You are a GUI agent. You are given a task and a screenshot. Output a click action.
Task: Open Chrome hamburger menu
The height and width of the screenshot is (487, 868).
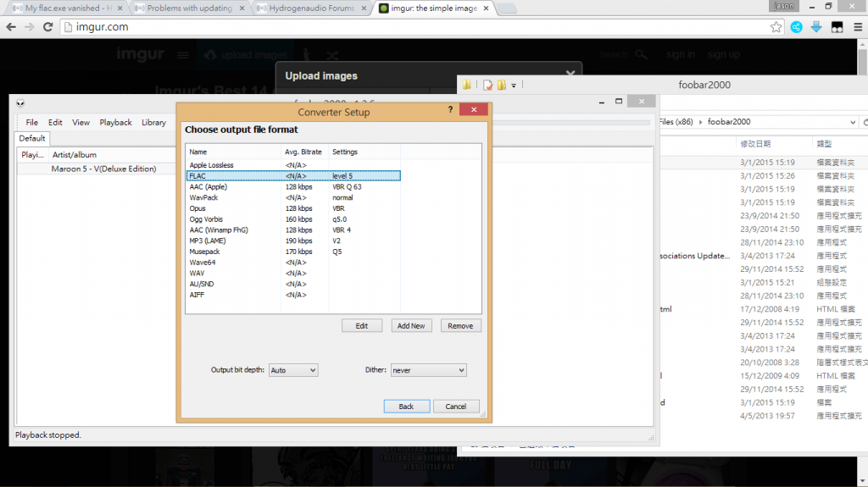[x=858, y=27]
